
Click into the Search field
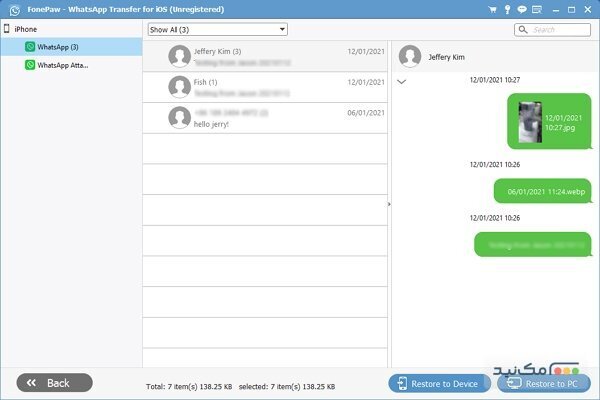pyautogui.click(x=553, y=29)
